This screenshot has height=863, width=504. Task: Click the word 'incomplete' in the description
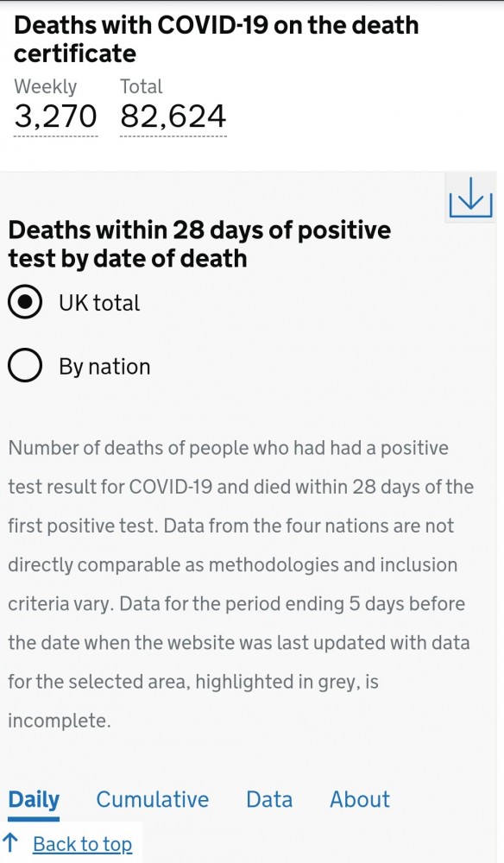(x=58, y=721)
